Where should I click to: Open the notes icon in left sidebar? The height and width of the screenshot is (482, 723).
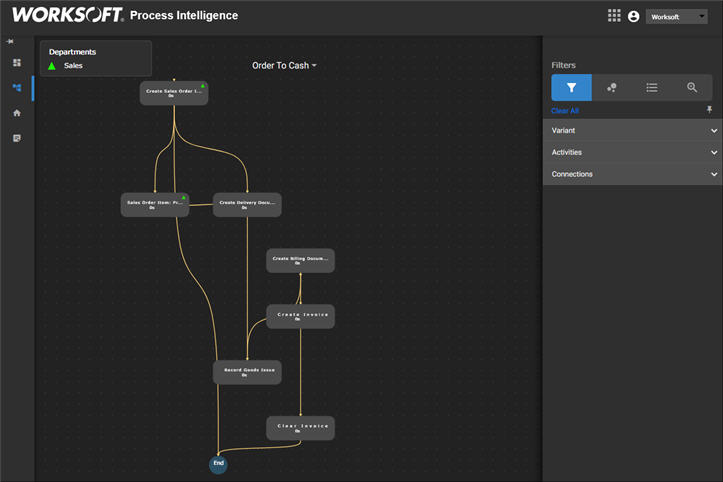click(17, 138)
